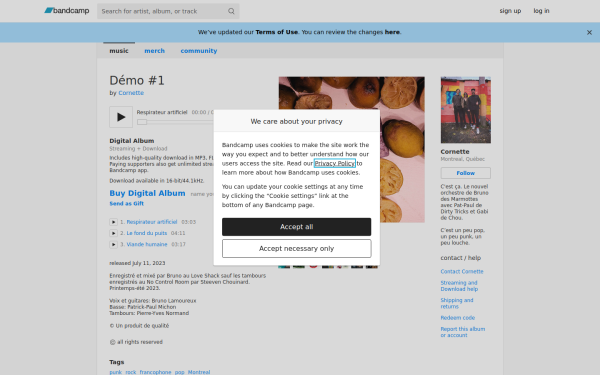Click the search magnifier icon
This screenshot has width=600, height=375.
point(231,11)
